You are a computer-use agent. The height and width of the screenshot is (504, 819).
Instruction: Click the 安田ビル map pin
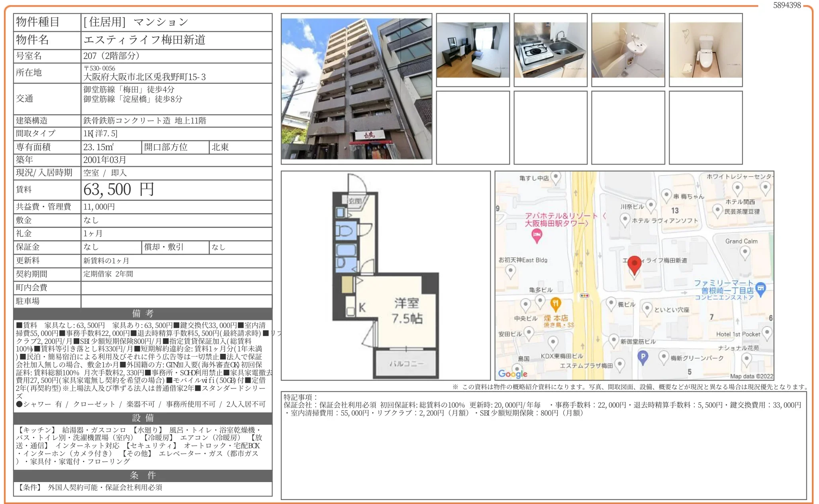pyautogui.click(x=529, y=333)
